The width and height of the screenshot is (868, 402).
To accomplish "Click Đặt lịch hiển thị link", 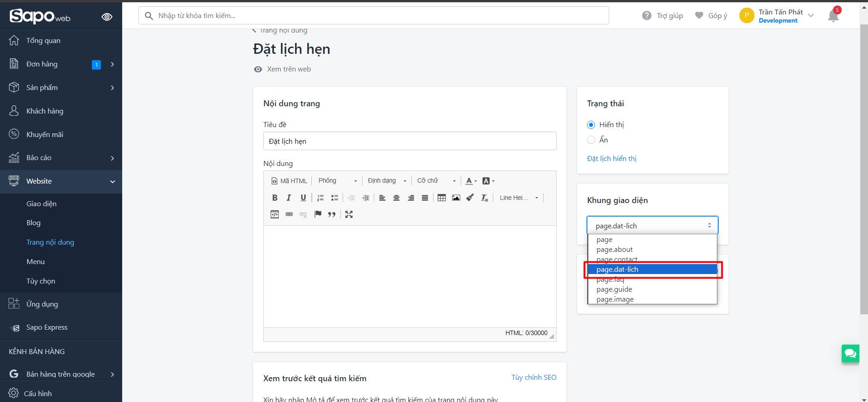I will [x=611, y=159].
